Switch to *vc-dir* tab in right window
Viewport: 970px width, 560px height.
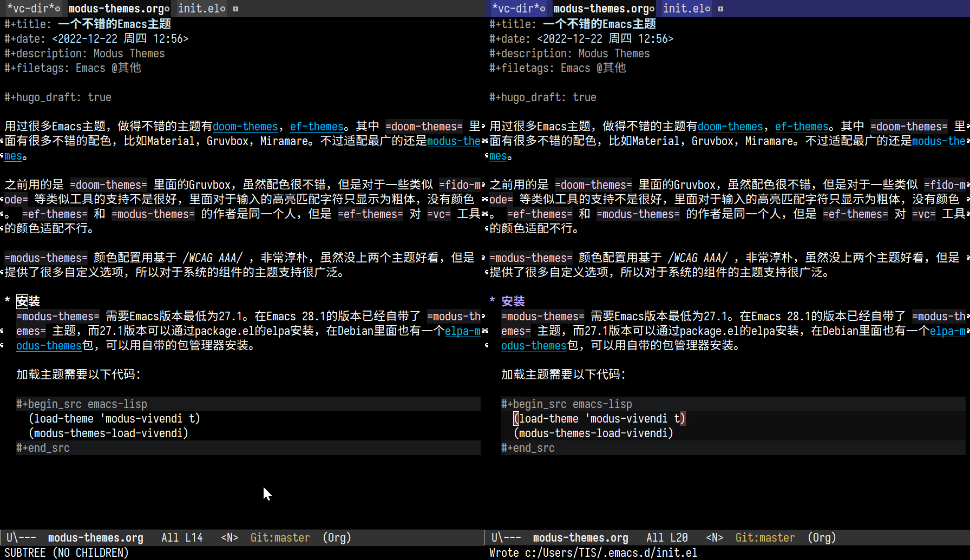point(515,9)
